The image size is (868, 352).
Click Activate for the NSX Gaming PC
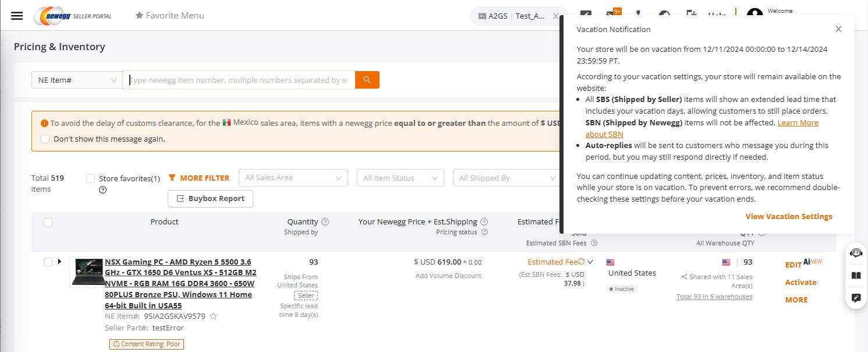(801, 282)
